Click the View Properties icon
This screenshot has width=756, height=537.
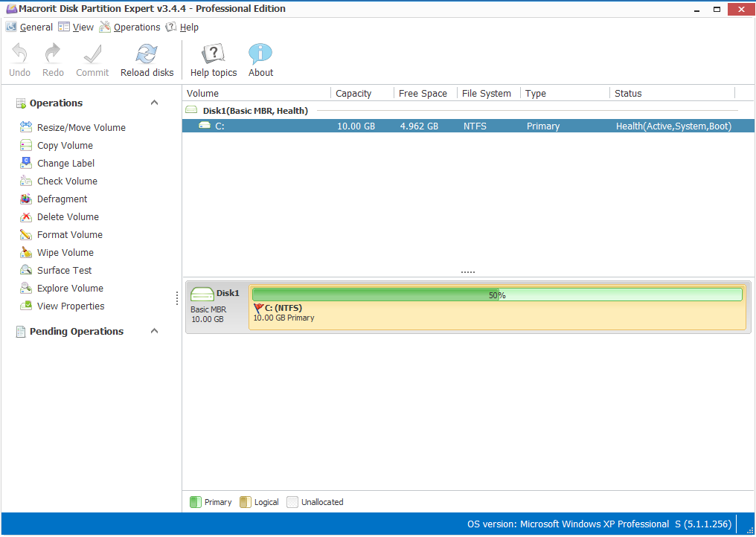click(25, 306)
